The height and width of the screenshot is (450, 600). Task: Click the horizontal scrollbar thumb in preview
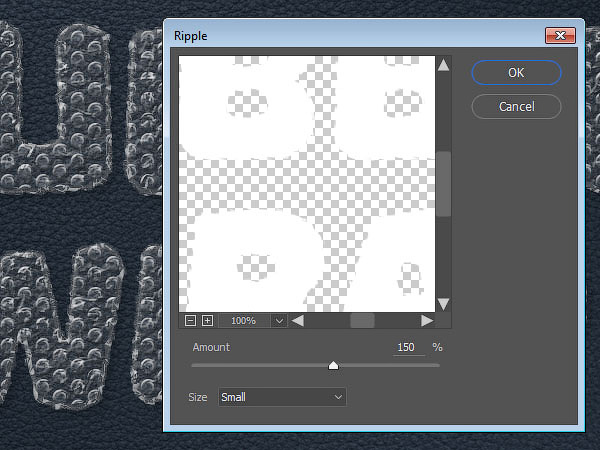click(362, 320)
